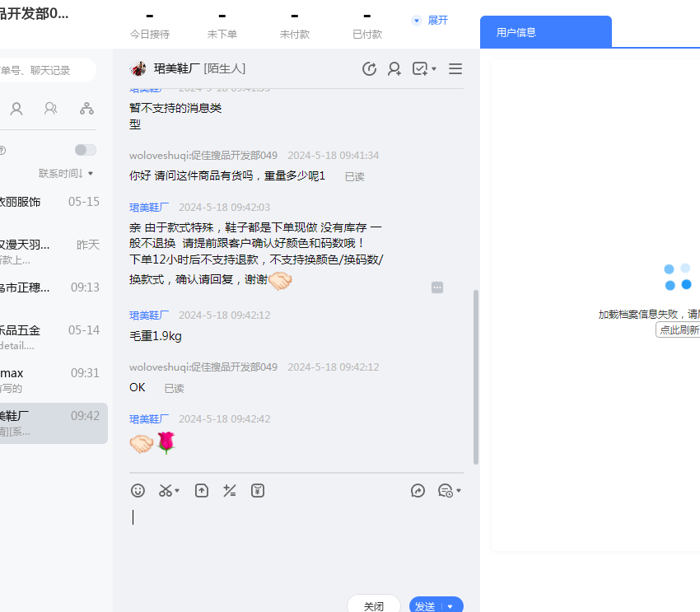Image resolution: width=700 pixels, height=612 pixels.
Task: Click the 关闭 button
Action: (x=374, y=606)
